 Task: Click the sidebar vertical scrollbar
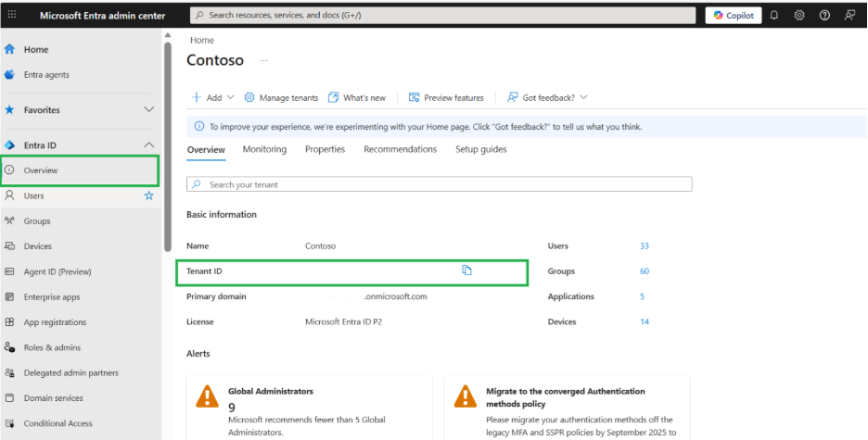[168, 146]
